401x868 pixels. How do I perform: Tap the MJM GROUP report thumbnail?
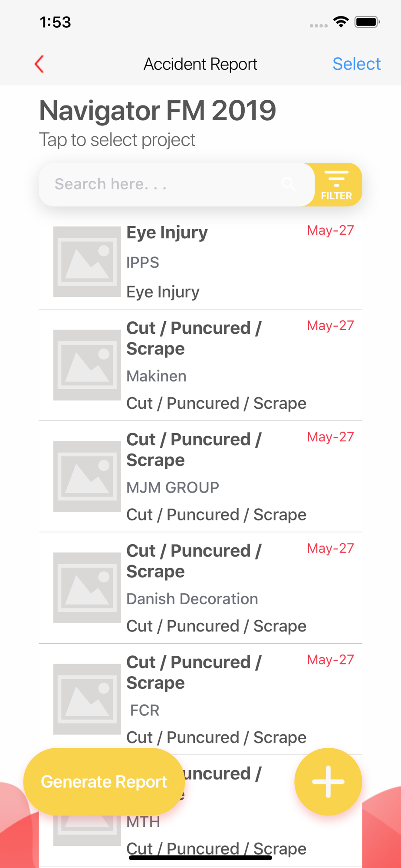click(x=87, y=477)
